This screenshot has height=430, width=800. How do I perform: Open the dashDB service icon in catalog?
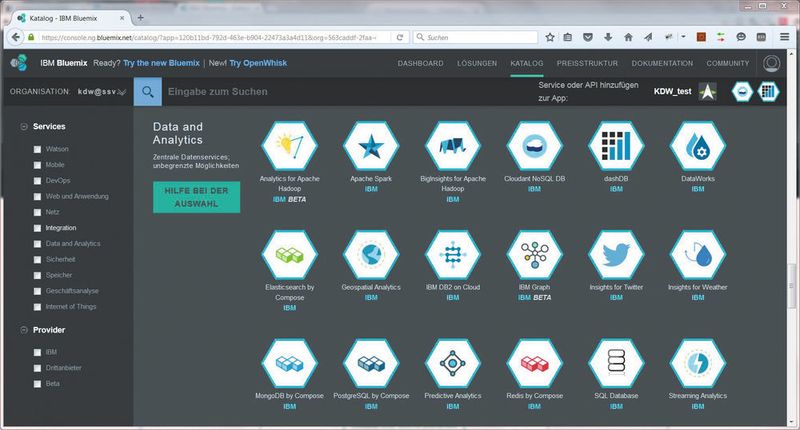[616, 145]
